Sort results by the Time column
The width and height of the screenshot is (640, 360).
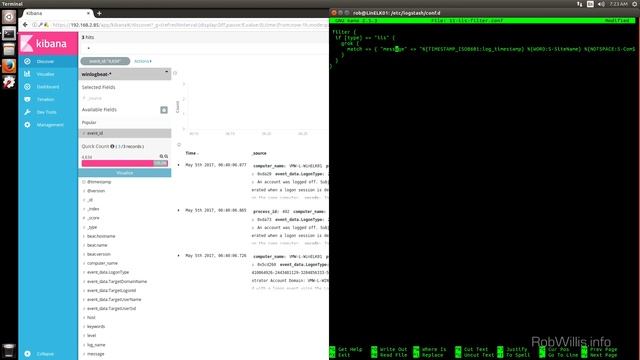tap(192, 153)
